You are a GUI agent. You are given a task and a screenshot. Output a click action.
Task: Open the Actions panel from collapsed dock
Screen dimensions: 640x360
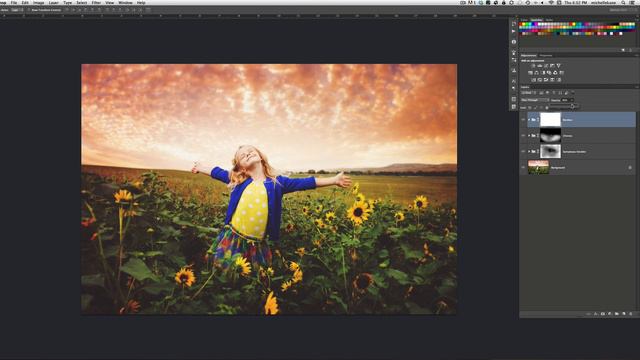(513, 31)
